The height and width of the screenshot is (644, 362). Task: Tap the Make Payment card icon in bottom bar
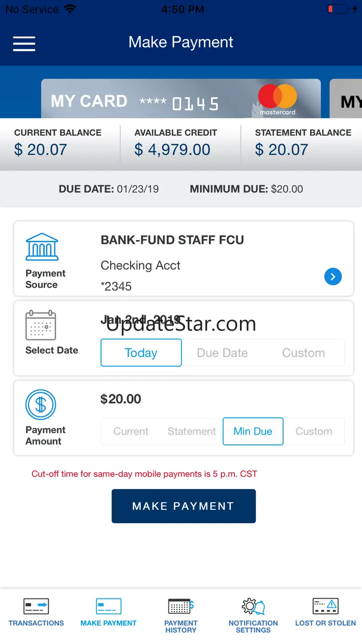(x=109, y=607)
